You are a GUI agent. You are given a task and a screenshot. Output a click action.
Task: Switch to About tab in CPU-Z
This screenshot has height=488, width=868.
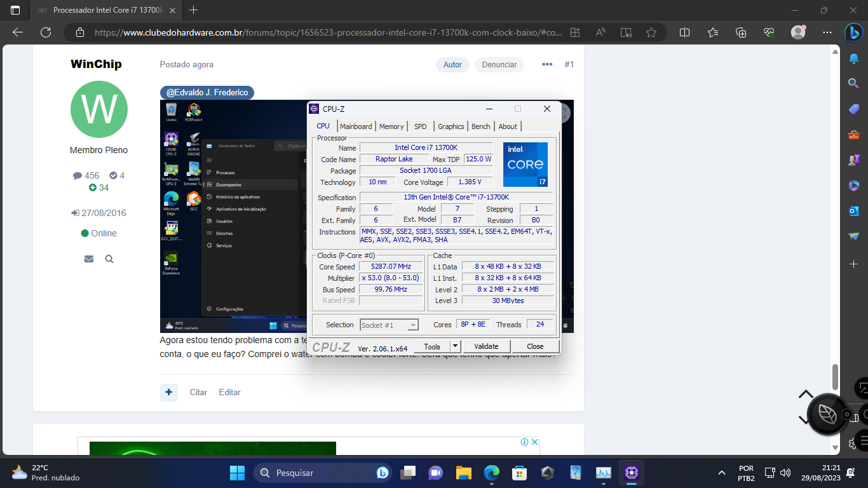pyautogui.click(x=508, y=126)
